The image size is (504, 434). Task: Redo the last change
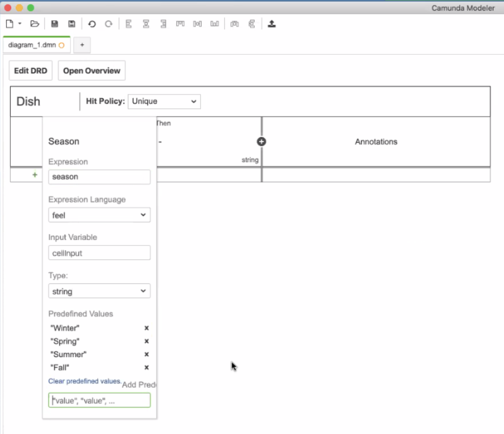(x=108, y=24)
